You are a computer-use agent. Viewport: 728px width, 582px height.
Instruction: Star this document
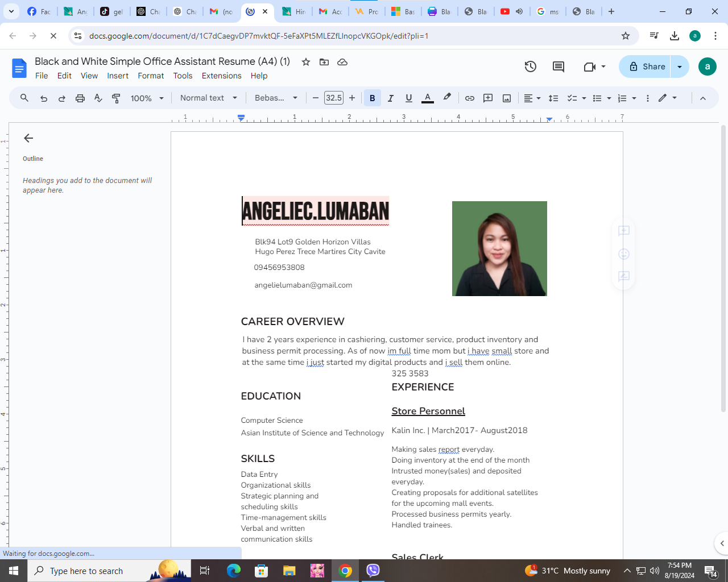pyautogui.click(x=306, y=62)
